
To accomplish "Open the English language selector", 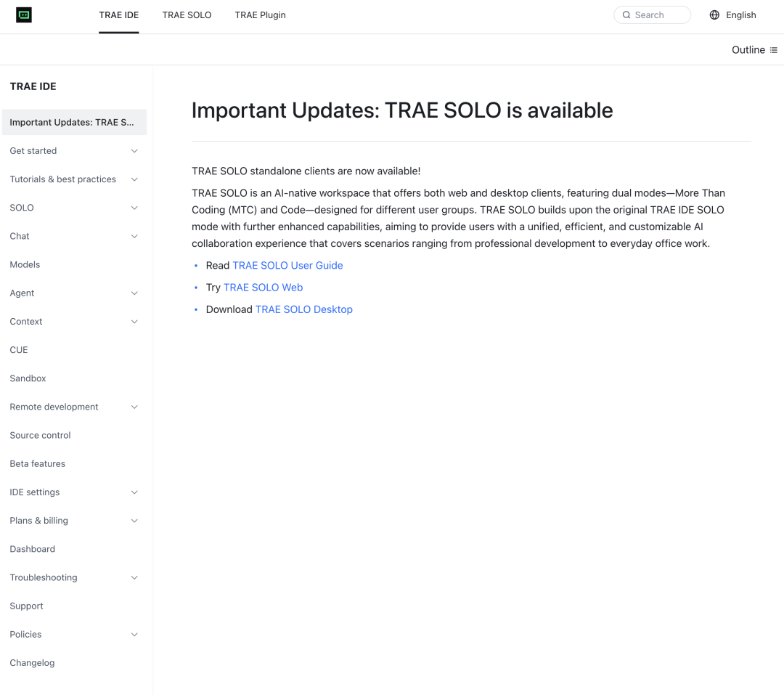I will pyautogui.click(x=733, y=15).
